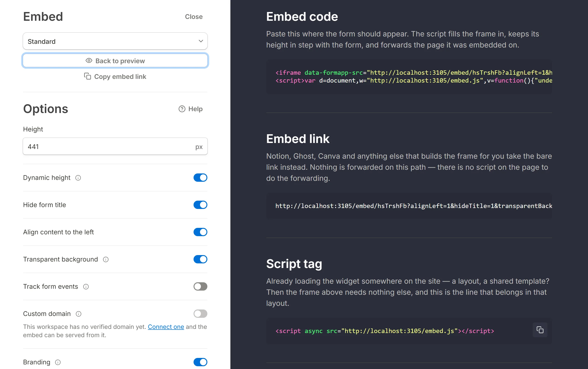Viewport: 588px width, 369px height.
Task: Click the 'Embed link' heading
Action: 298,139
